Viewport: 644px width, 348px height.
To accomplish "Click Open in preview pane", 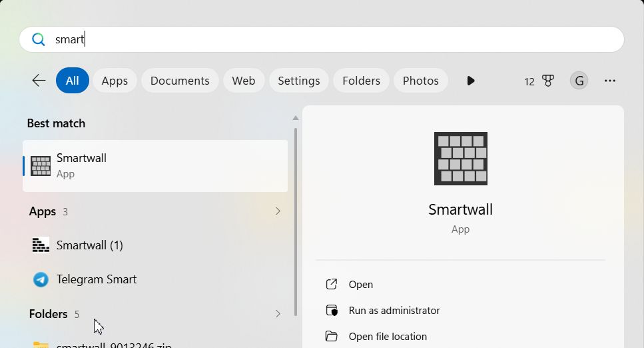I will point(360,284).
